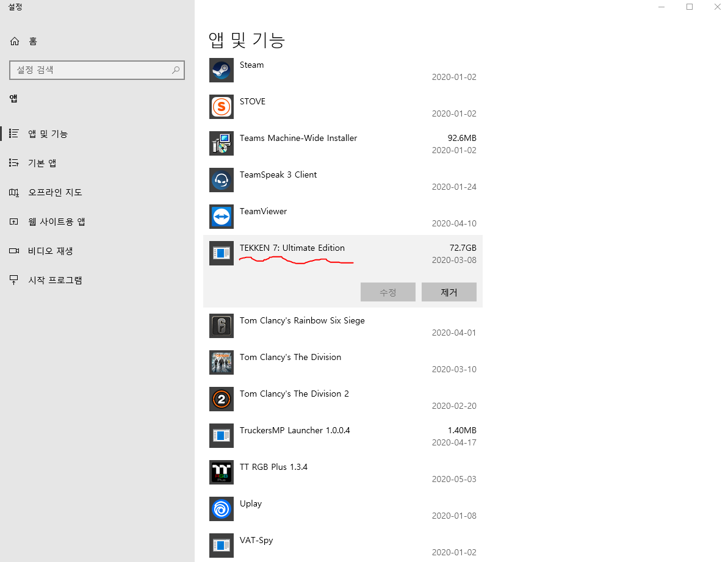Click the 제거 uninstall button
The image size is (728, 562).
(449, 292)
